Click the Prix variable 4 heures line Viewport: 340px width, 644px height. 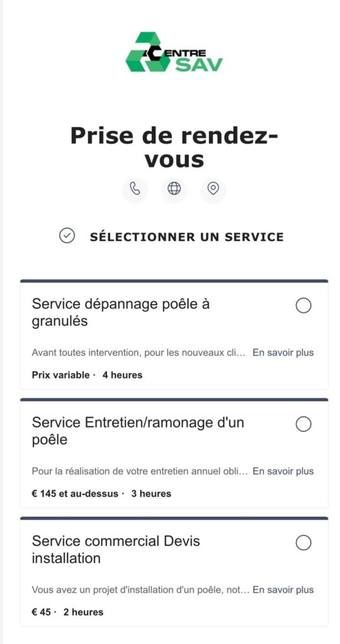click(87, 375)
